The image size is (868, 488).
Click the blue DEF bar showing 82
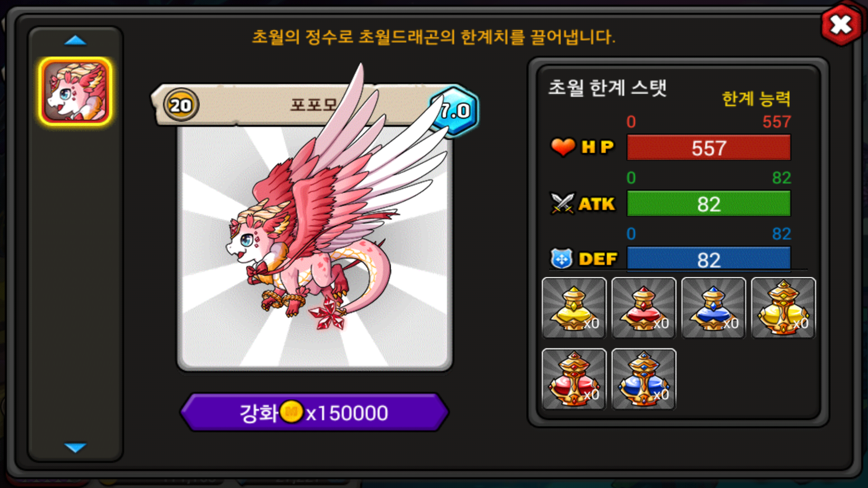click(709, 259)
